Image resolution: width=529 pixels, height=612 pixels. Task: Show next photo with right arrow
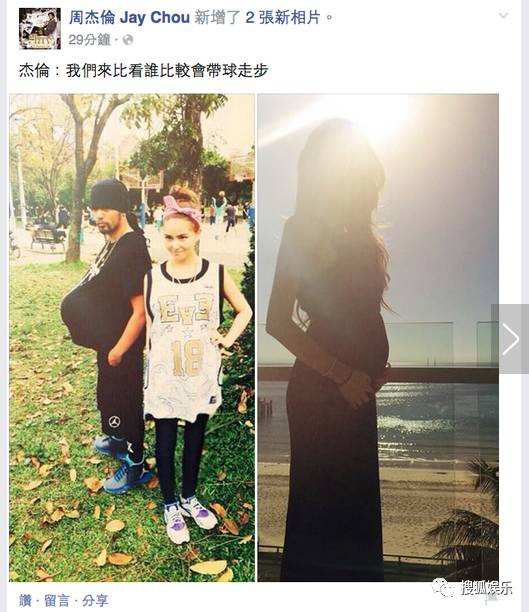pyautogui.click(x=510, y=339)
